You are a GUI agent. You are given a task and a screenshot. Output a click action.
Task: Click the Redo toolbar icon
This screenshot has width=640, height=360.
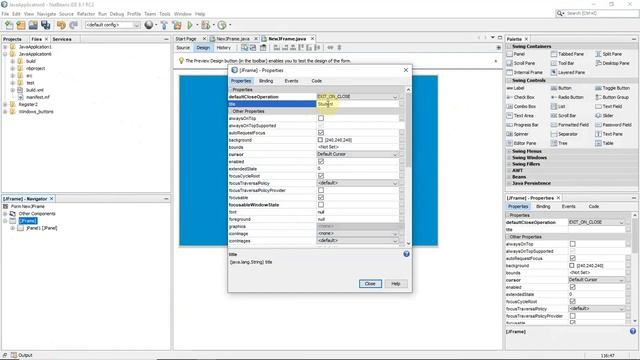73,25
